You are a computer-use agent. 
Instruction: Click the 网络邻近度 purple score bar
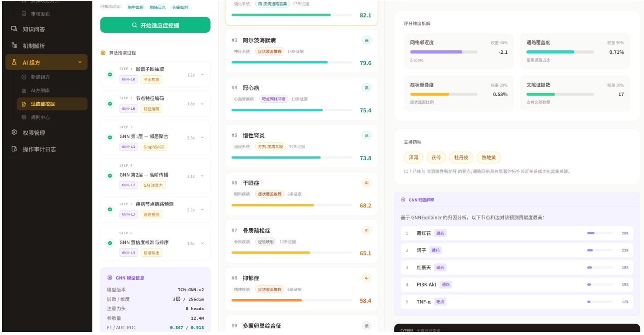(x=443, y=52)
